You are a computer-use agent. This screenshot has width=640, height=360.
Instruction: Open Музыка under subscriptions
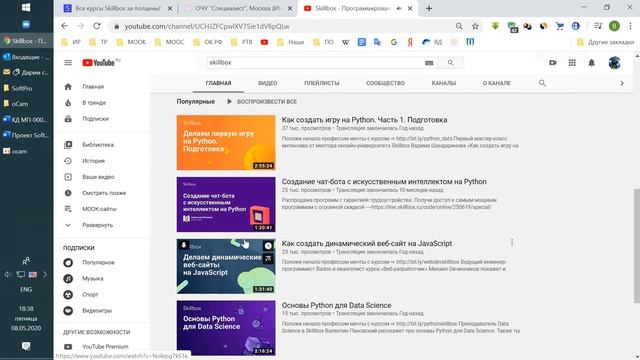click(x=93, y=278)
